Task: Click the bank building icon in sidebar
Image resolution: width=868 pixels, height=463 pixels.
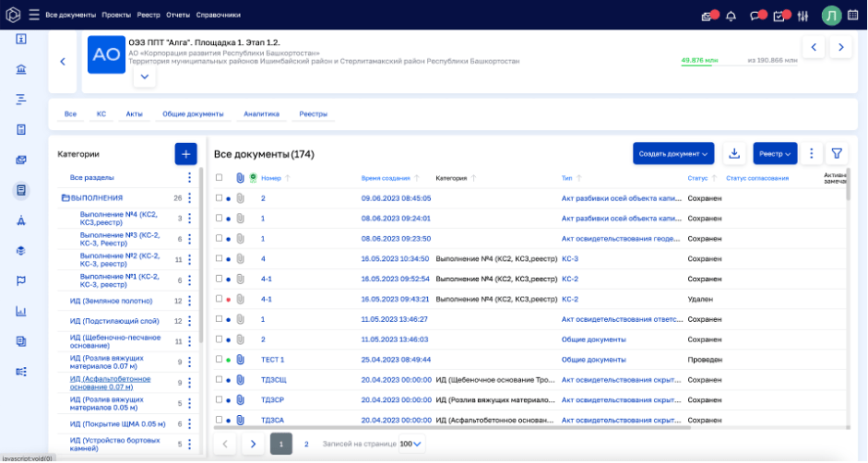Action: 21,69
